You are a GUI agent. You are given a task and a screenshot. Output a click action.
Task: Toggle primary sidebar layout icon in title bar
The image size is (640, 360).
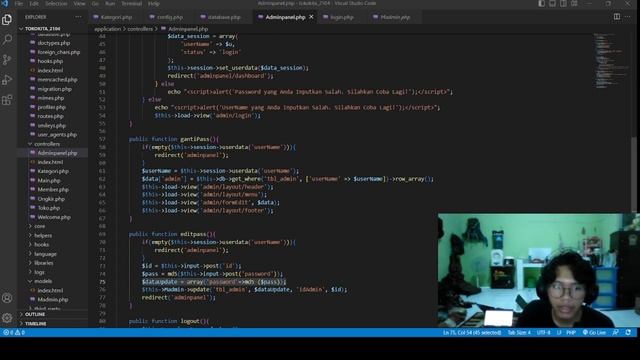(x=541, y=4)
